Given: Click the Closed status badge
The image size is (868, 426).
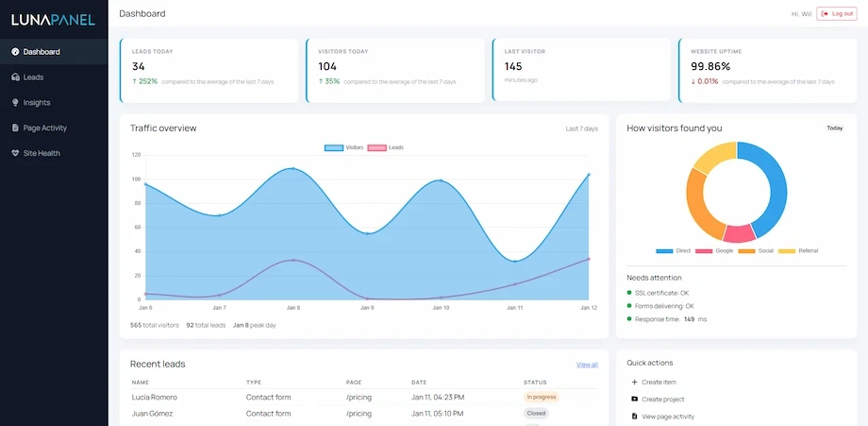Looking at the screenshot, I should pos(536,414).
